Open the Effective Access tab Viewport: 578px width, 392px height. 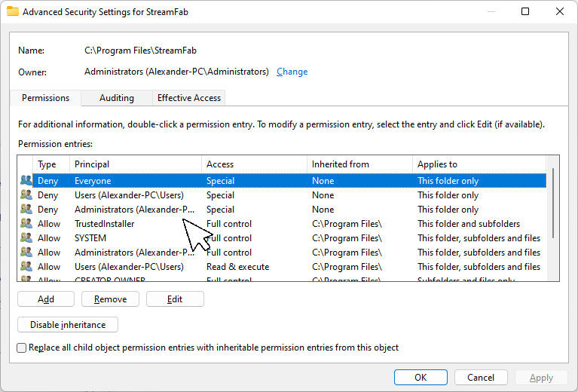188,98
